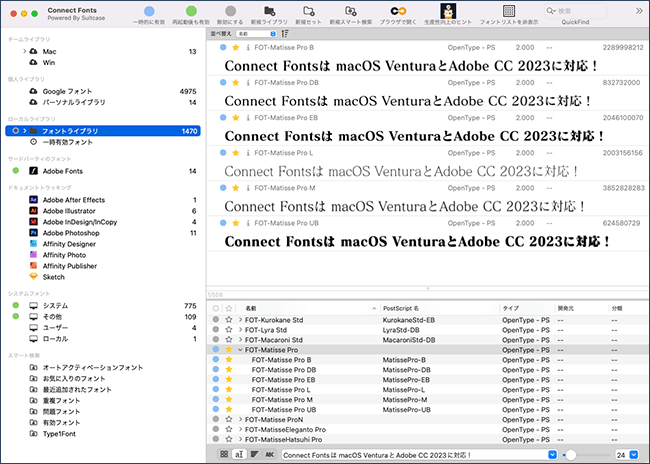This screenshot has width=650, height=464.
Task: Select the QuickType text preview mode
Action: (x=239, y=454)
